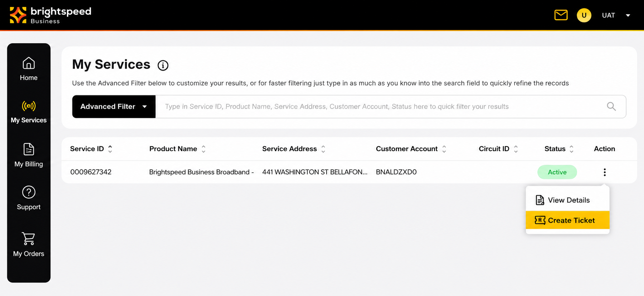
Task: Click the UAT account name
Action: [608, 15]
